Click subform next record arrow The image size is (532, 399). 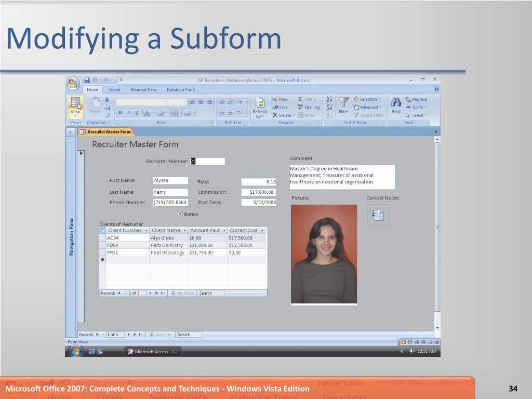(150, 293)
